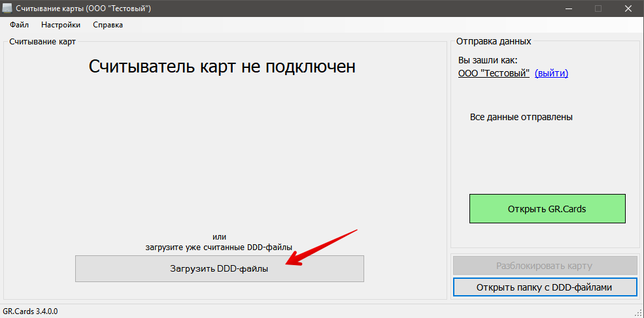Screen dimensions: 644x318
Task: Click the Отправка данных group label
Action: pyautogui.click(x=494, y=42)
